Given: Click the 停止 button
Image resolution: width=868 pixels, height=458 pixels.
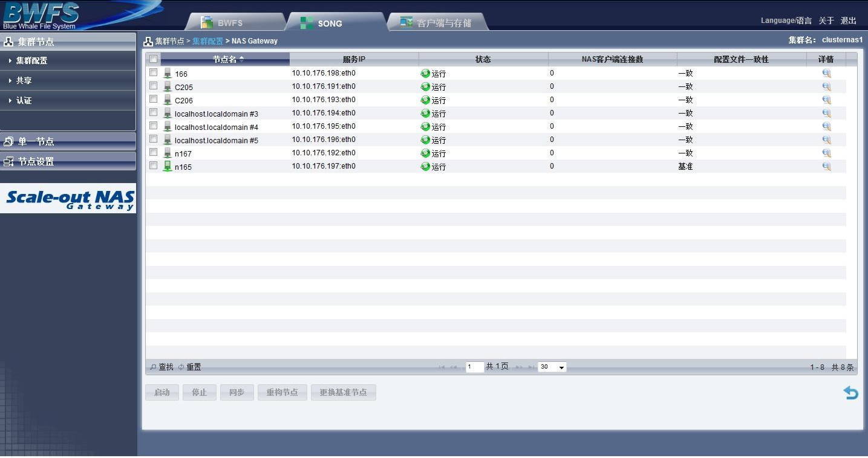Looking at the screenshot, I should coord(200,392).
